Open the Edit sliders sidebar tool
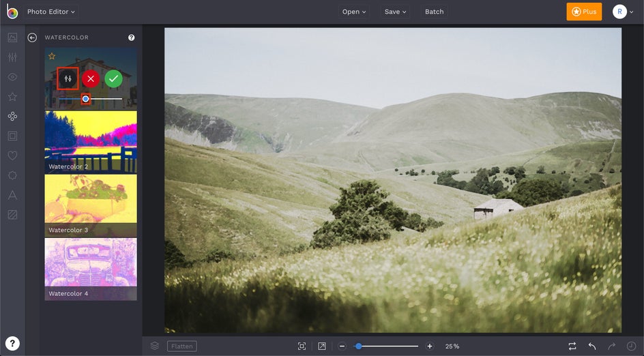 (x=12, y=57)
